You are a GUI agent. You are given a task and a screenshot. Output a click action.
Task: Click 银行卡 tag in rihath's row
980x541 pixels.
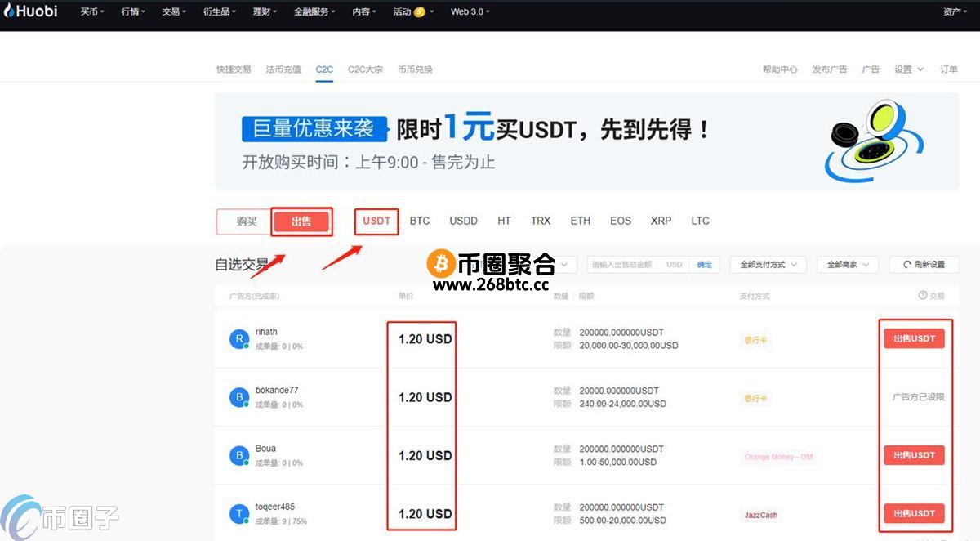click(x=755, y=339)
